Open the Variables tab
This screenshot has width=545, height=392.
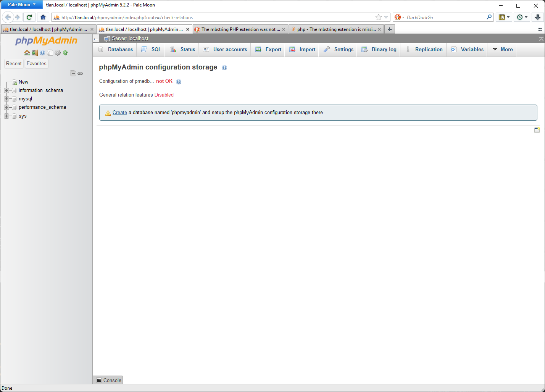[x=467, y=50]
